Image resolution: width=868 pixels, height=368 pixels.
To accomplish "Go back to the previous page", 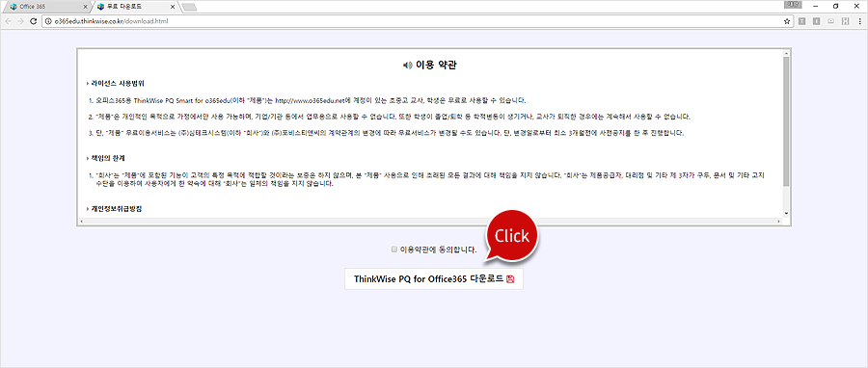I will [9, 21].
